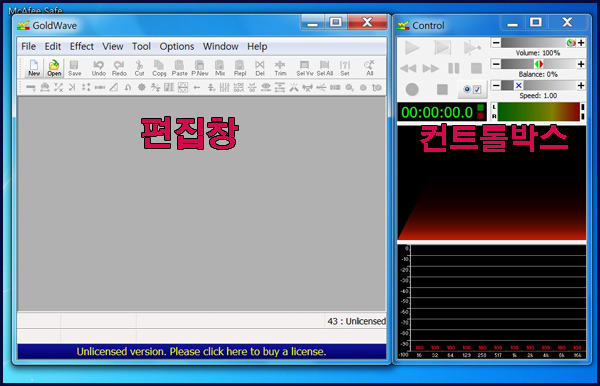Viewport: 600px width, 386px height.
Task: Decrease balance with the minus button
Action: tap(496, 64)
